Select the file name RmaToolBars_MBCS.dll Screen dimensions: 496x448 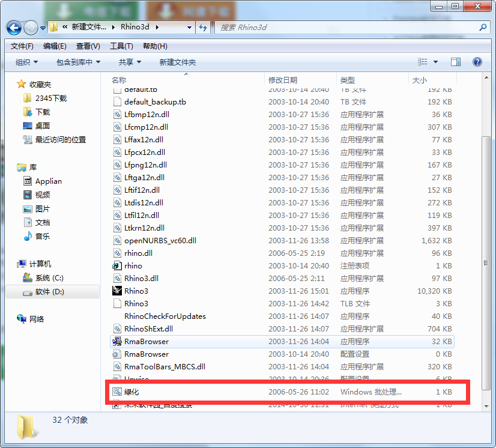click(x=165, y=367)
